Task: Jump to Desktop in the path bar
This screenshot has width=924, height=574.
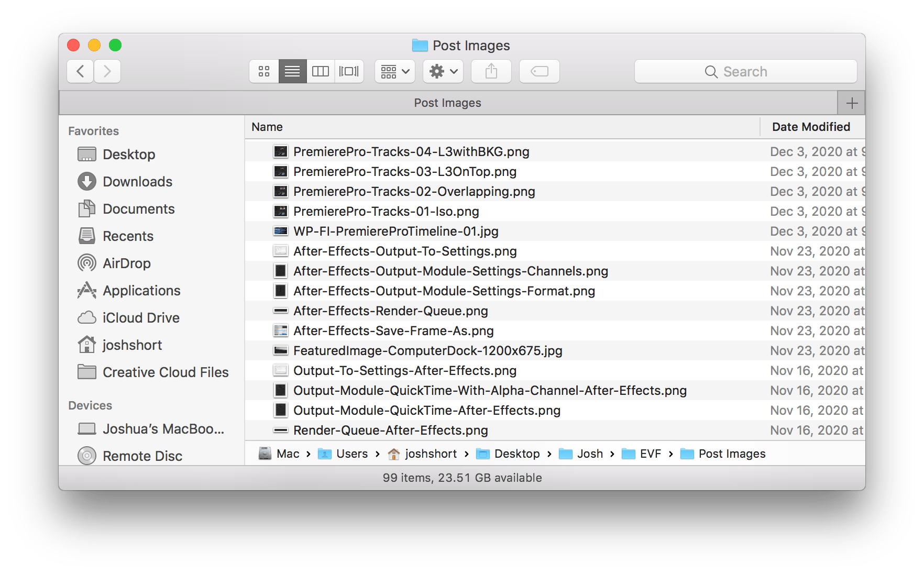Action: (508, 454)
